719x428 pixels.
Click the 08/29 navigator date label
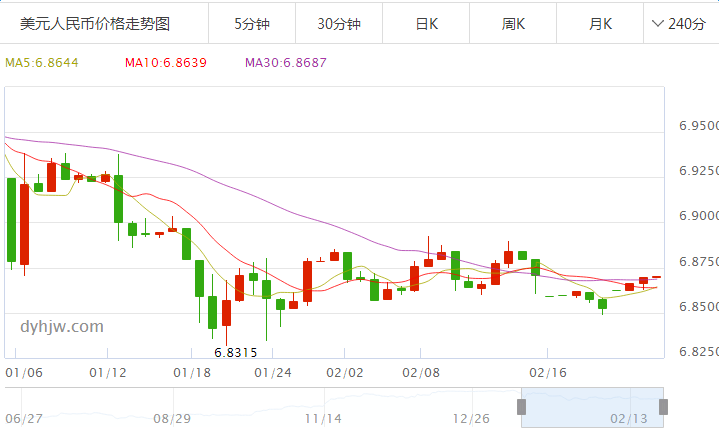click(x=172, y=418)
